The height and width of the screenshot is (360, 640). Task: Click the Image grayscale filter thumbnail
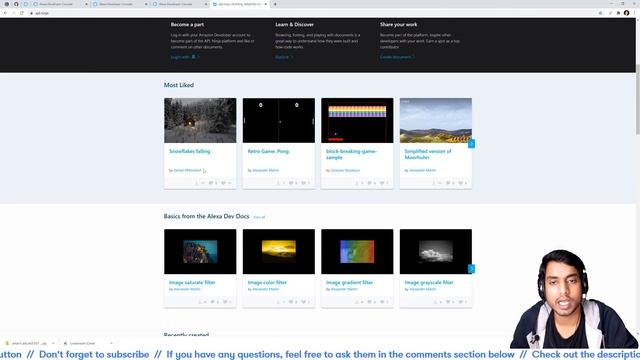(x=436, y=251)
